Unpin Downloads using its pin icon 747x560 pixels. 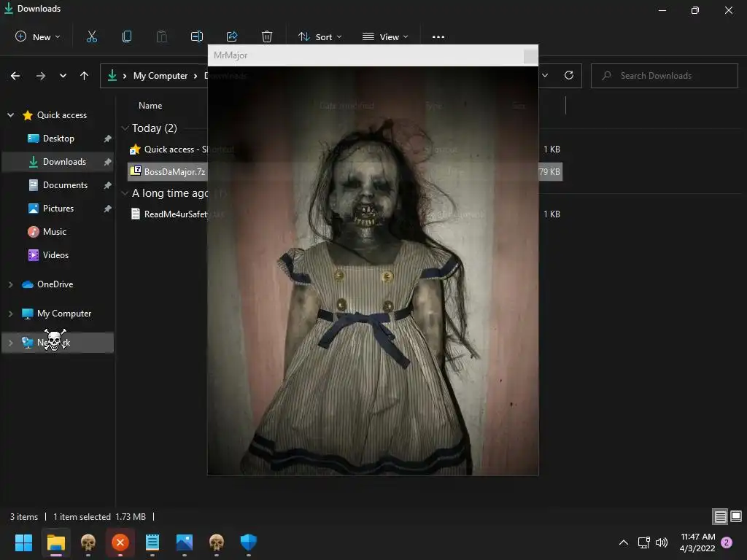click(x=108, y=162)
